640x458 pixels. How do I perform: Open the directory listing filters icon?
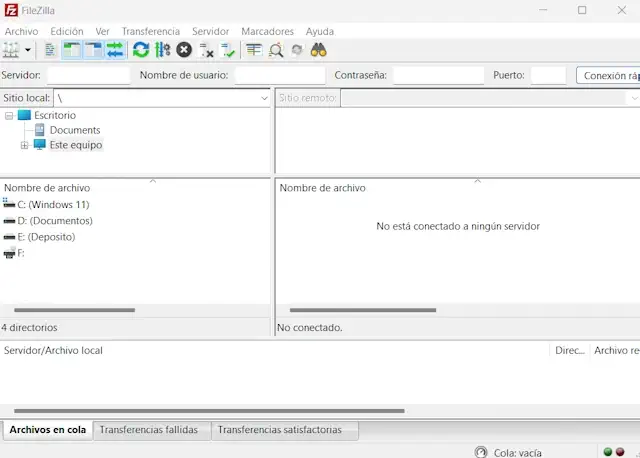(x=254, y=50)
